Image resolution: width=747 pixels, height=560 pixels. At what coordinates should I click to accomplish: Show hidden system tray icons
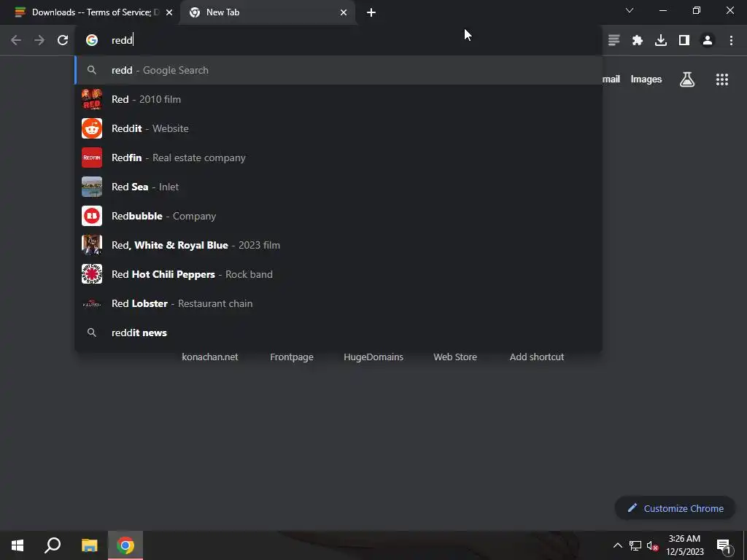pyautogui.click(x=617, y=545)
